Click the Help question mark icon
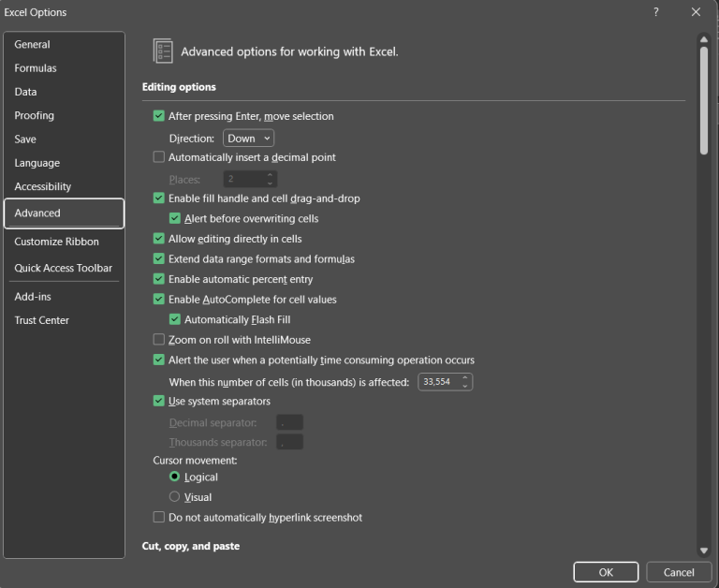 [x=656, y=12]
